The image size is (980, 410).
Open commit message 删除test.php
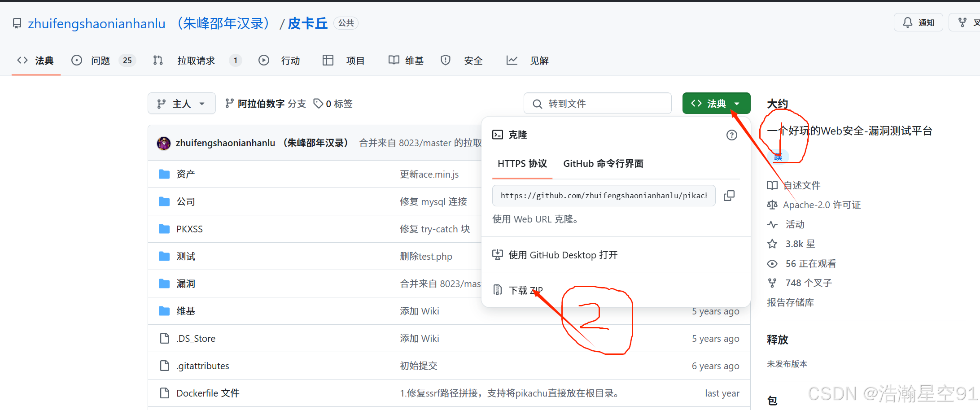coord(426,256)
